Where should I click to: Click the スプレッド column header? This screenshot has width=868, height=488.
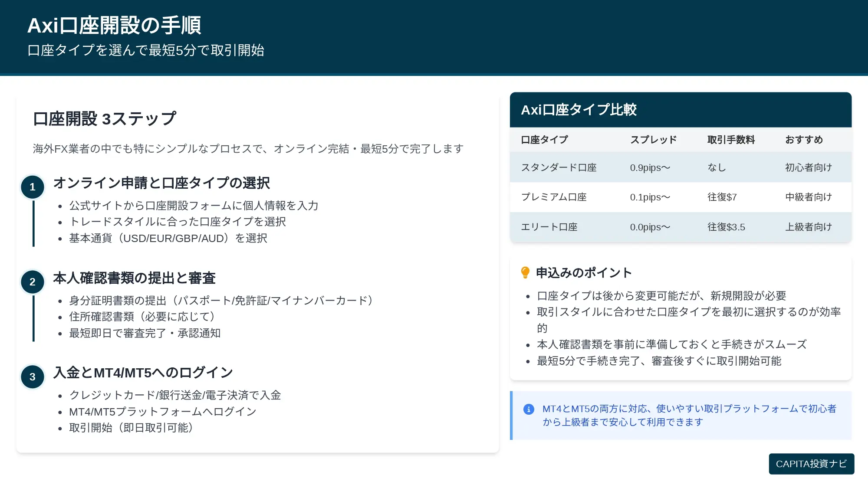pyautogui.click(x=654, y=140)
